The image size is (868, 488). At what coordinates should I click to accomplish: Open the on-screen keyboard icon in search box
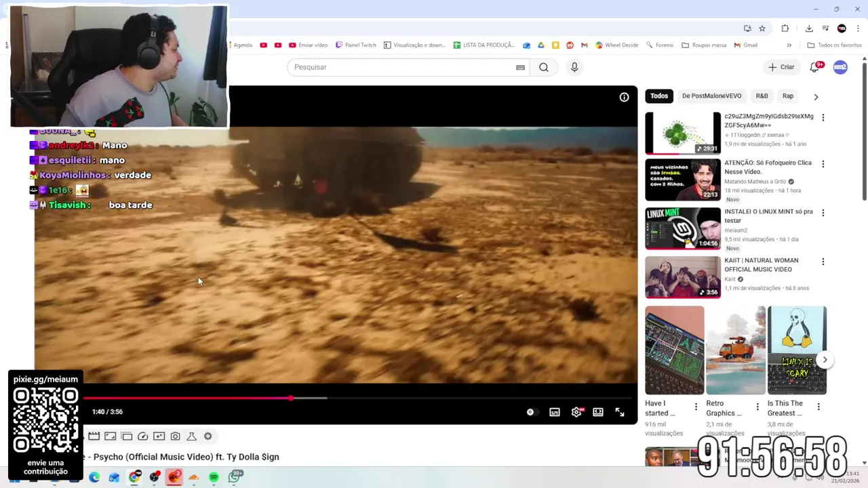tap(520, 67)
